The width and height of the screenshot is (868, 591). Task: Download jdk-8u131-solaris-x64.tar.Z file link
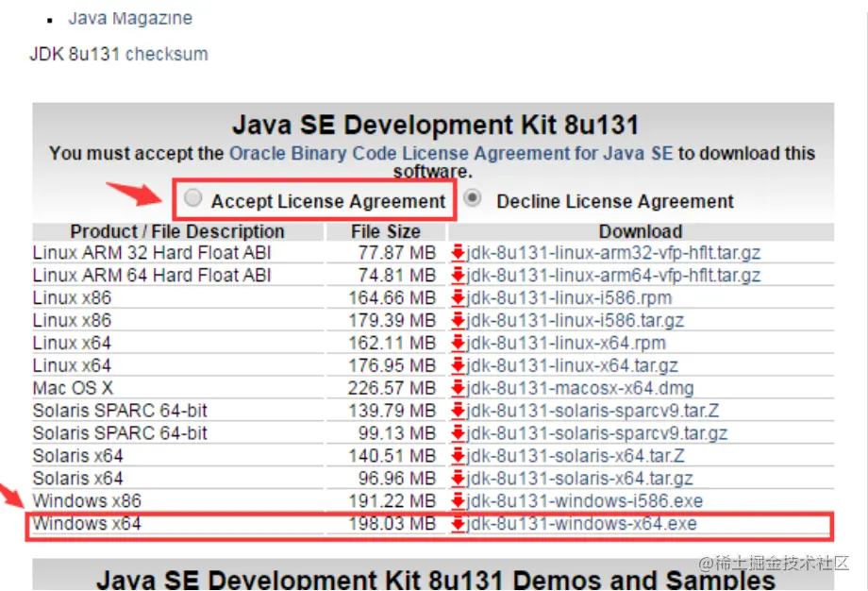[576, 456]
